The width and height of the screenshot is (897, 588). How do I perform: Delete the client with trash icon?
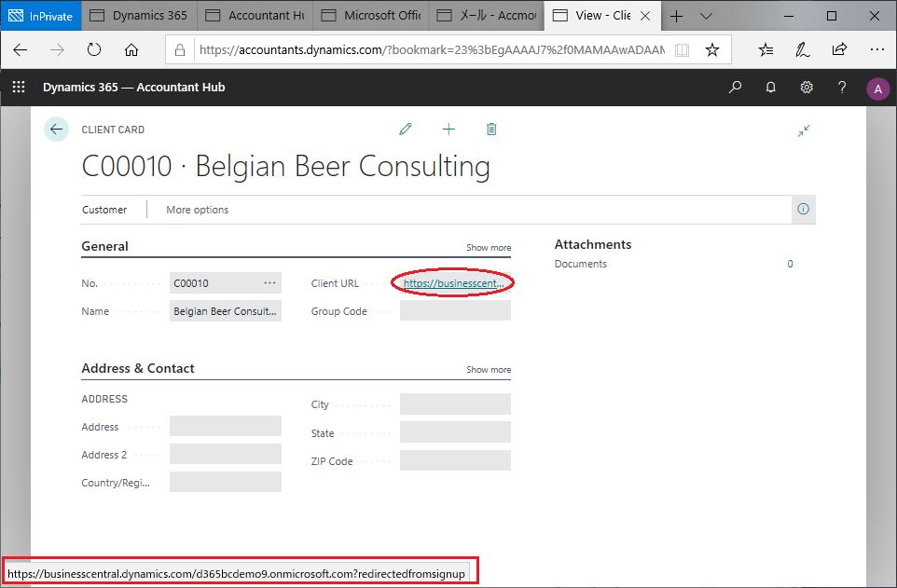(x=491, y=130)
